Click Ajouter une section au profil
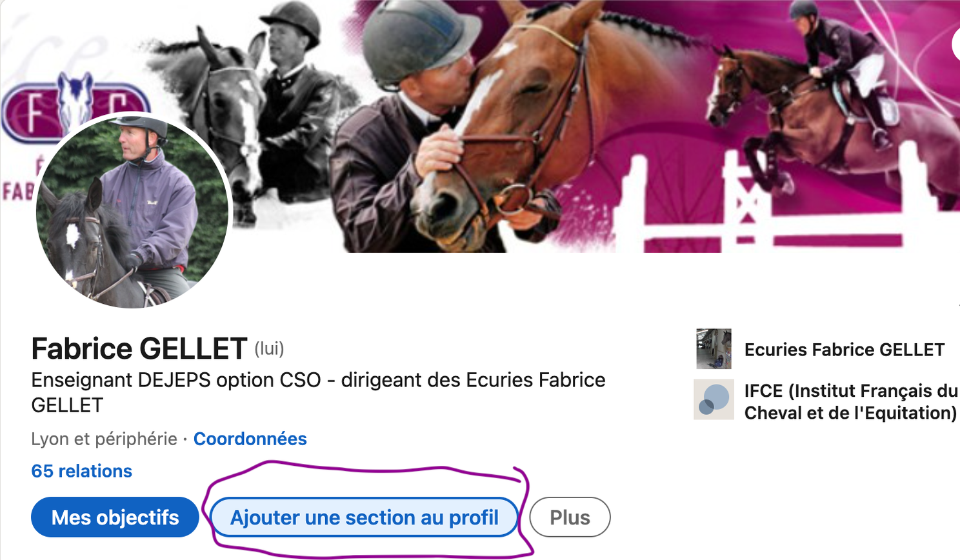Image resolution: width=960 pixels, height=560 pixels. (x=365, y=517)
